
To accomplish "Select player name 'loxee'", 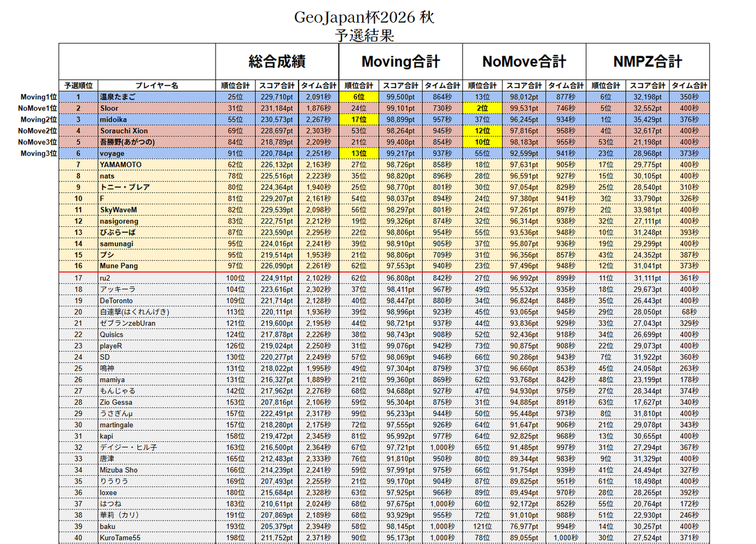I will 108,493.
